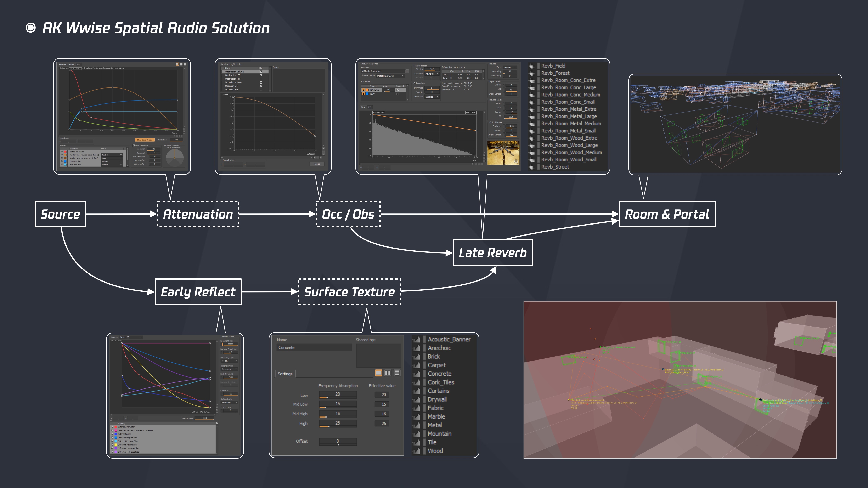
Task: Click the Revb_Field effect icon
Action: 532,66
